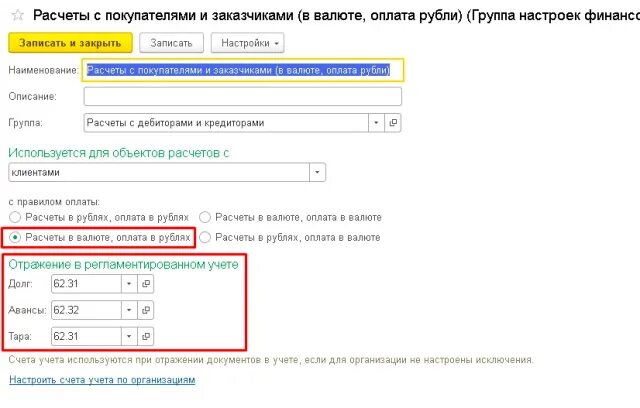Select Расчеты в рублях, оплата в рублях
Viewport: 640px width, 408px height.
pyautogui.click(x=99, y=217)
